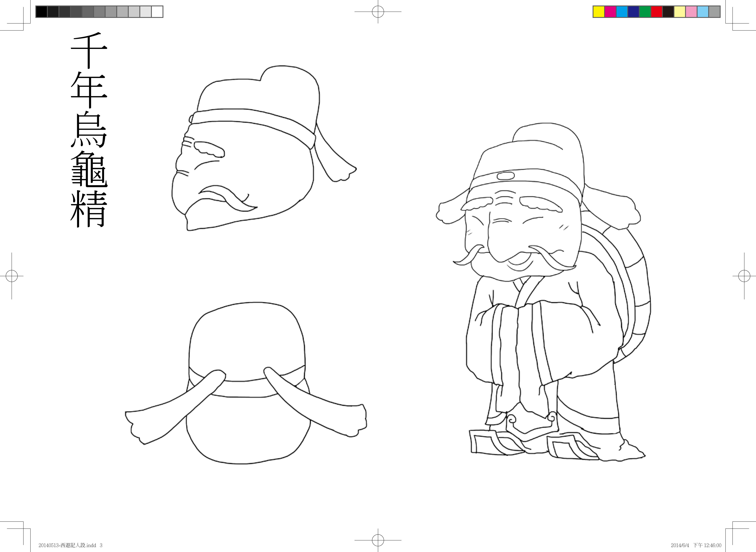Select the red swatch in the color bar
The height and width of the screenshot is (552, 756).
(x=656, y=12)
